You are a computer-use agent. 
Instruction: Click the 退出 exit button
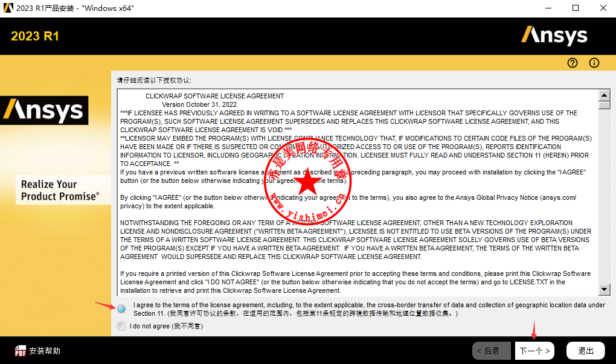click(586, 351)
